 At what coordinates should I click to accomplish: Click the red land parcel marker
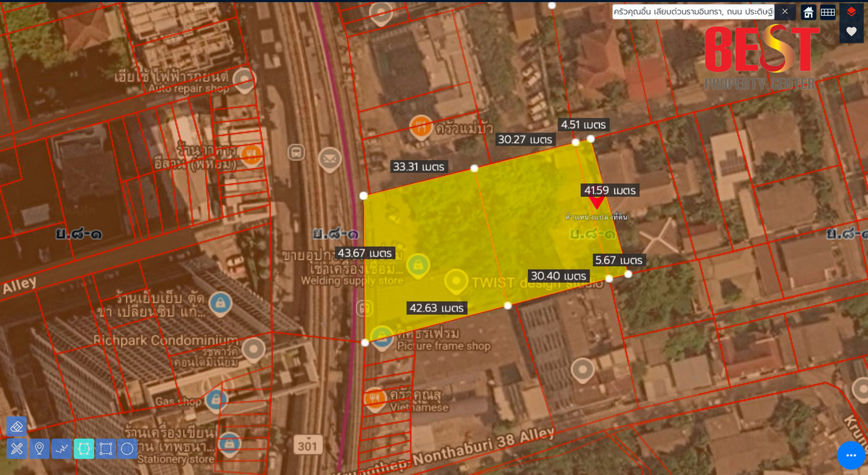[x=597, y=203]
